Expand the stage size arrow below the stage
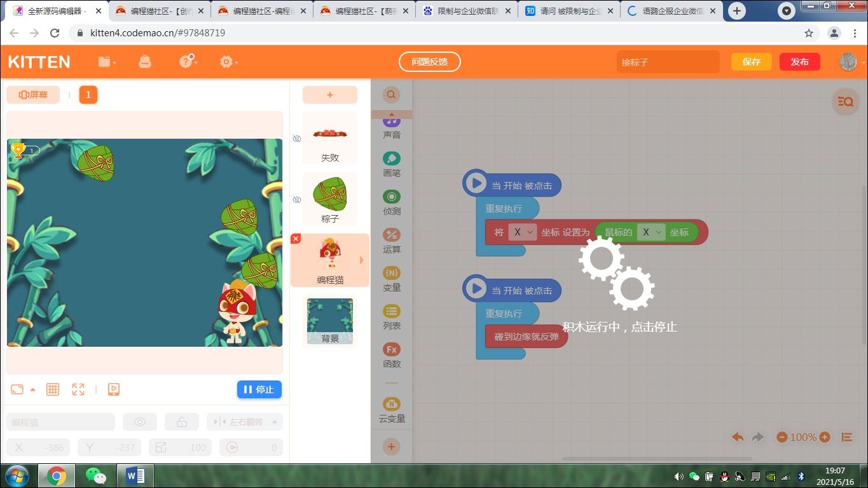This screenshot has width=868, height=488. pyautogui.click(x=32, y=389)
